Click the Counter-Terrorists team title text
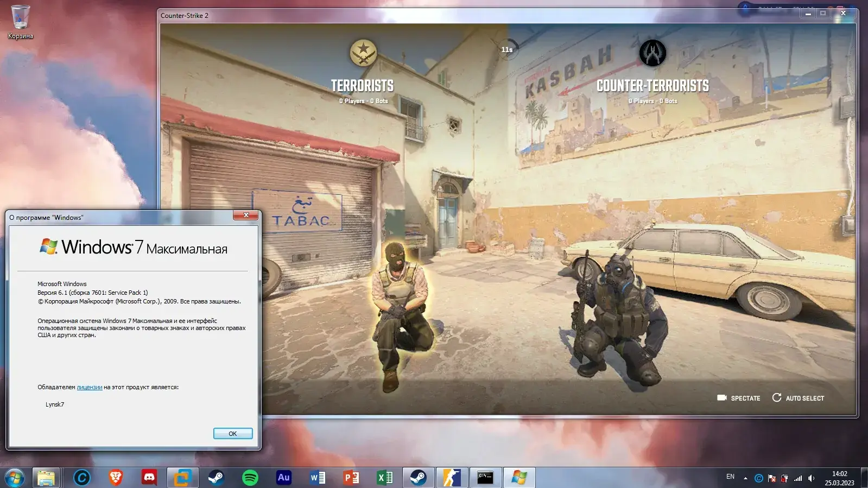Screen dimensions: 868x488 pos(652,86)
